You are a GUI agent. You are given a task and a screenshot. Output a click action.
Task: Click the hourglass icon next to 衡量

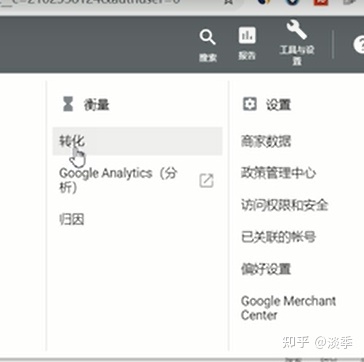pyautogui.click(x=68, y=104)
